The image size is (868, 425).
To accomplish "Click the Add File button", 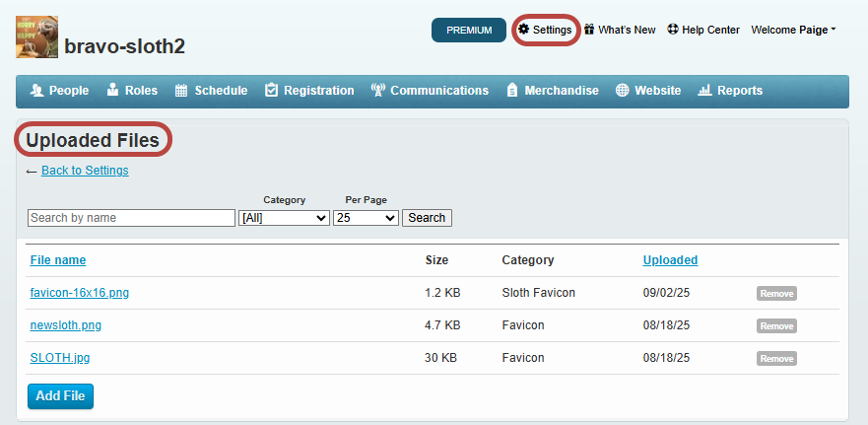I will pyautogui.click(x=60, y=396).
